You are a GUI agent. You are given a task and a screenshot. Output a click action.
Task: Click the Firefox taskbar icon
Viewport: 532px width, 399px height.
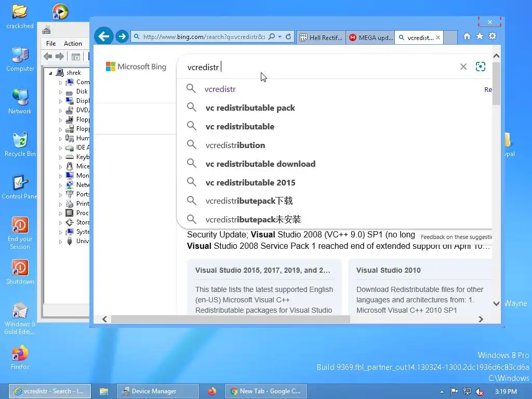point(212,391)
